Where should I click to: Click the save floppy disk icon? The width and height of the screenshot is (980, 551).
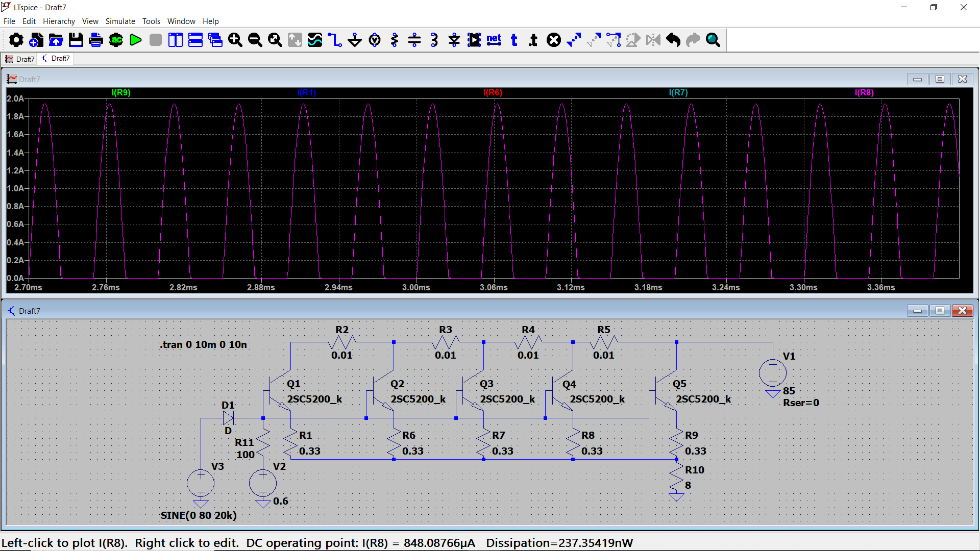pyautogui.click(x=76, y=40)
